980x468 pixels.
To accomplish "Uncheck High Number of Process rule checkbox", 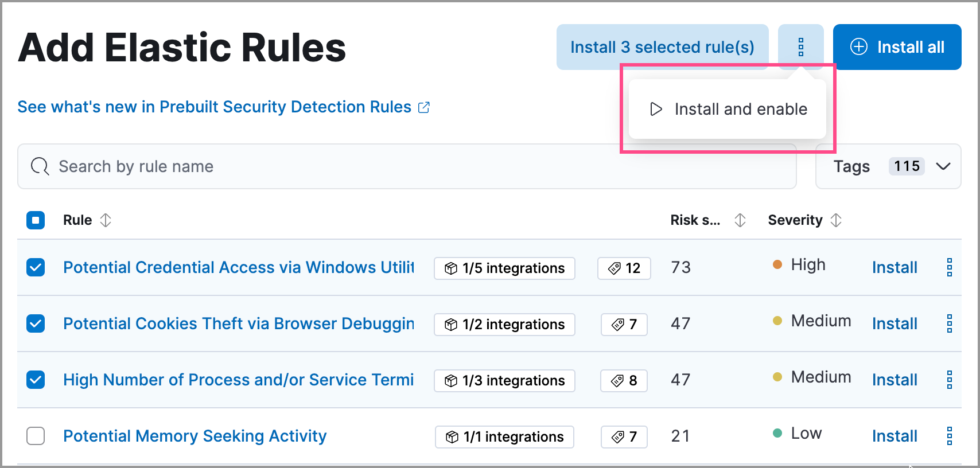I will [x=36, y=380].
